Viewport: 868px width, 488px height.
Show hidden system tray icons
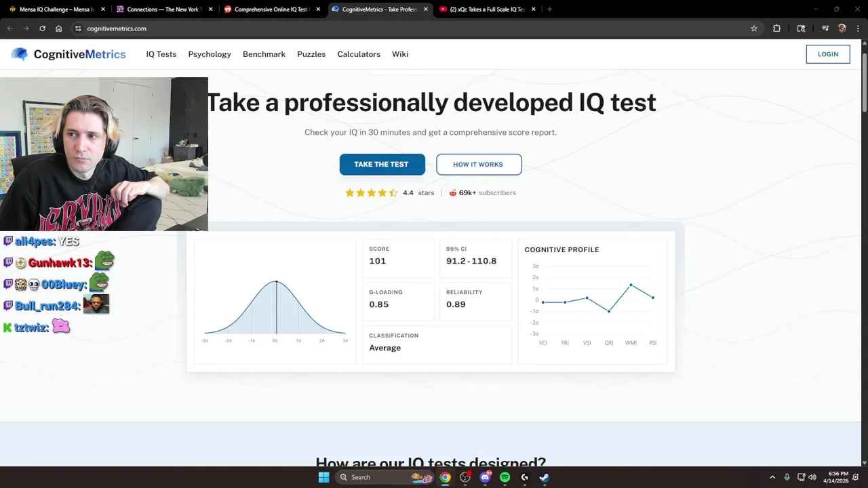coord(772,477)
